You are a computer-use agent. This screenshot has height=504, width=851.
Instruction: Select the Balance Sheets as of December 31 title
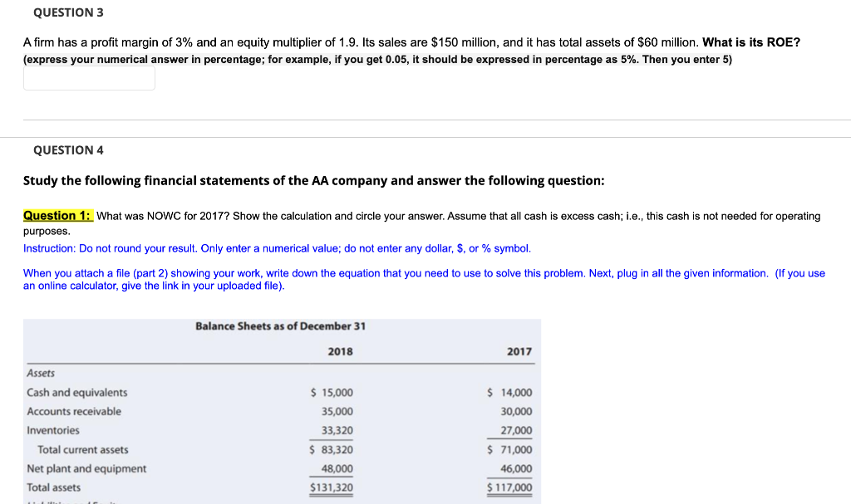coord(280,325)
